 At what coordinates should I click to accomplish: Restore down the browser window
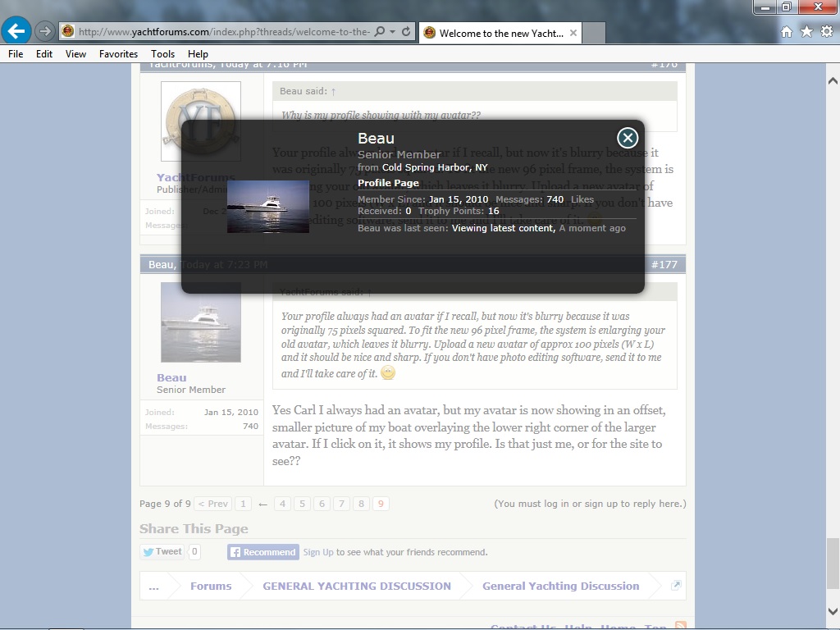787,7
